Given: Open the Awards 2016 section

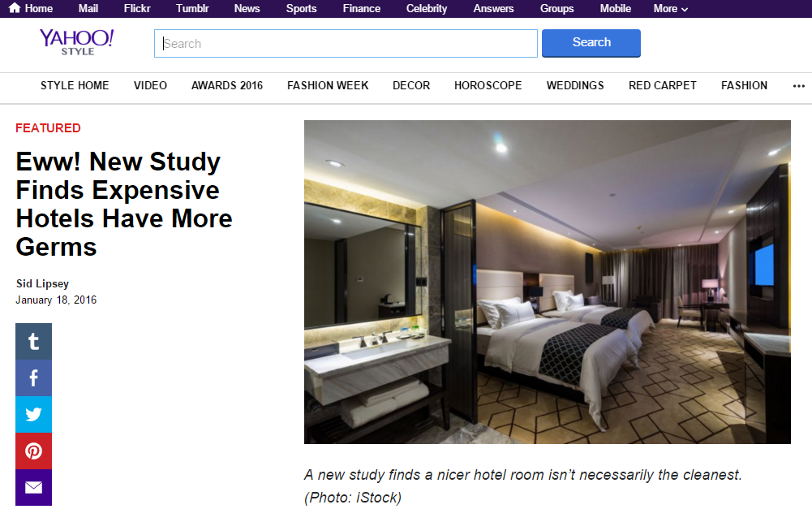Looking at the screenshot, I should (x=227, y=85).
